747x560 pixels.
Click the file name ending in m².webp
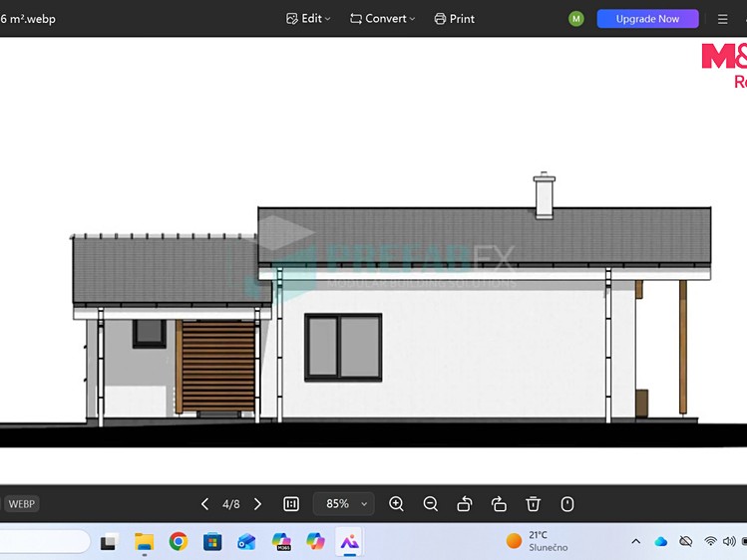(x=28, y=19)
